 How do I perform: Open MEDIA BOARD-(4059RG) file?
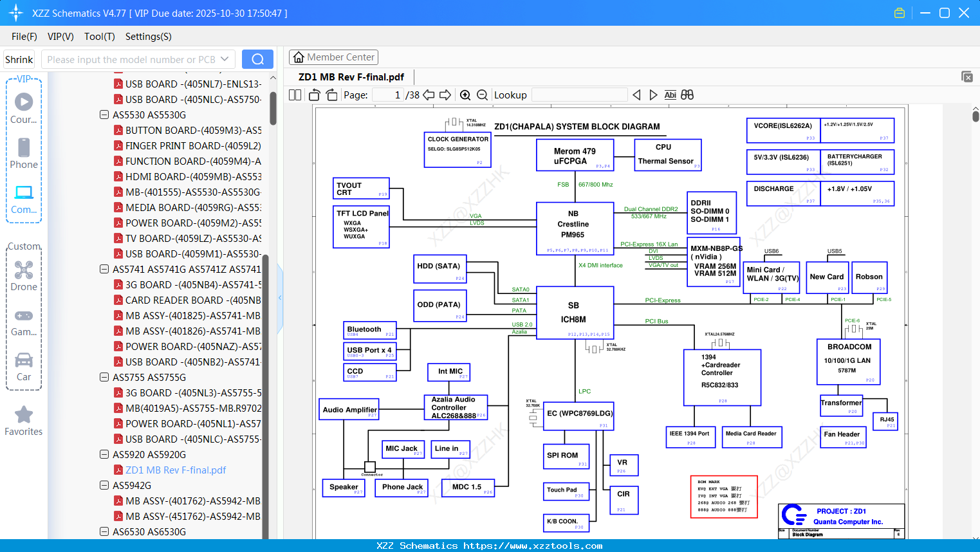coord(193,207)
